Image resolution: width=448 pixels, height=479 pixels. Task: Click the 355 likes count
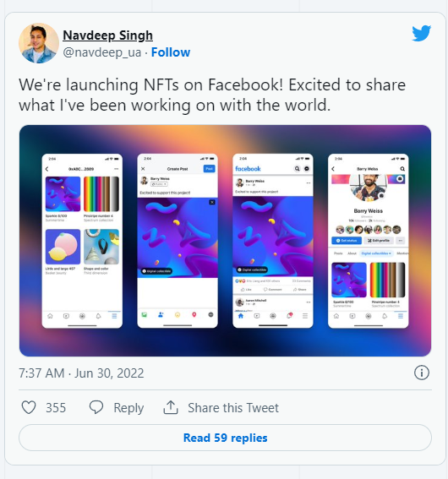click(56, 408)
